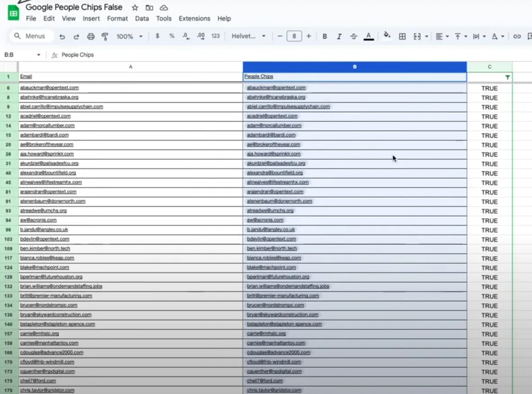Click the font size field showing 8
532x394 pixels.
point(294,36)
